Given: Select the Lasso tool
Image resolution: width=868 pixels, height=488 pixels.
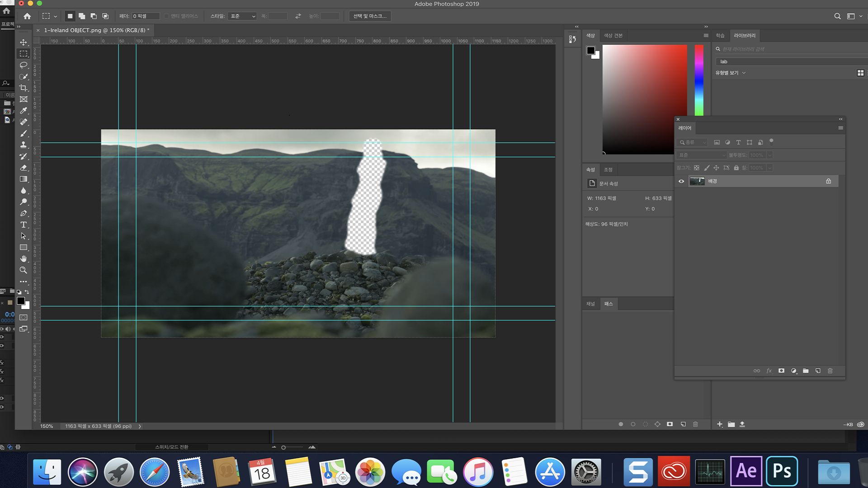Looking at the screenshot, I should pos(24,65).
